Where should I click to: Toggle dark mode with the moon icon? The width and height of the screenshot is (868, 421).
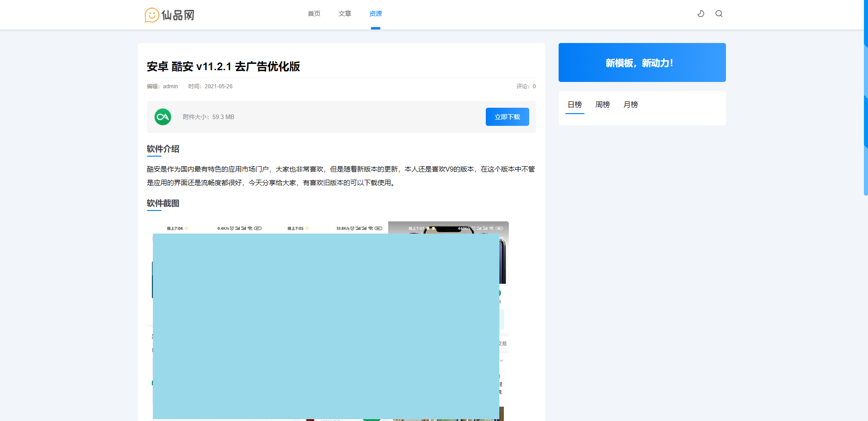tap(701, 14)
